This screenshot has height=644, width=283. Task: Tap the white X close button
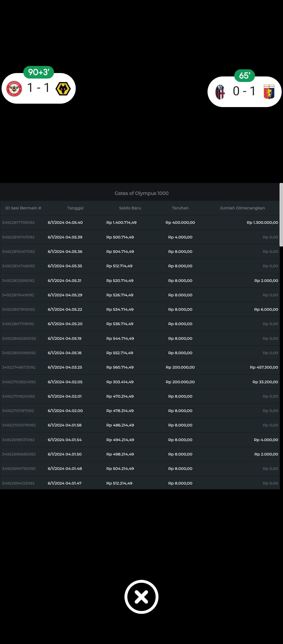(x=141, y=597)
